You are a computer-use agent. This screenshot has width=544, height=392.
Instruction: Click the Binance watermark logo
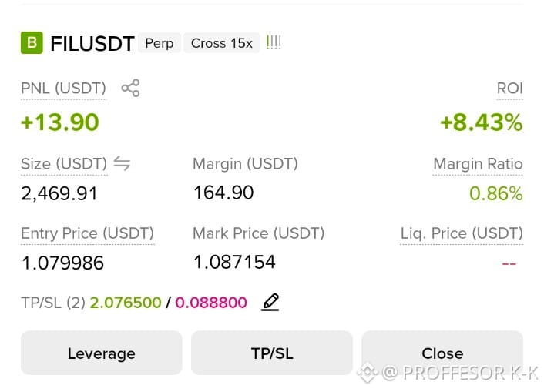[368, 372]
